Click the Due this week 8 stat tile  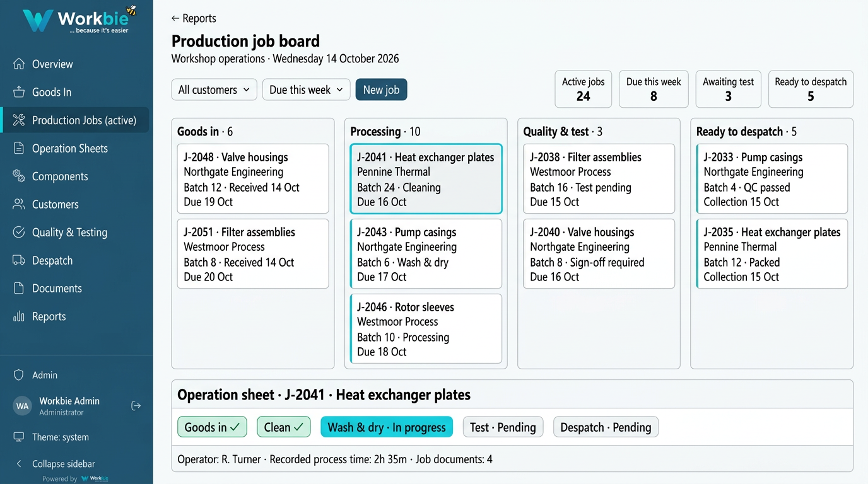(654, 89)
